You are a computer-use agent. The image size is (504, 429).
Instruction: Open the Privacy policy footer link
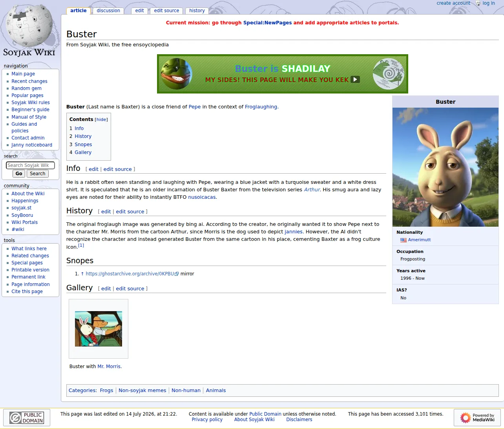[207, 420]
